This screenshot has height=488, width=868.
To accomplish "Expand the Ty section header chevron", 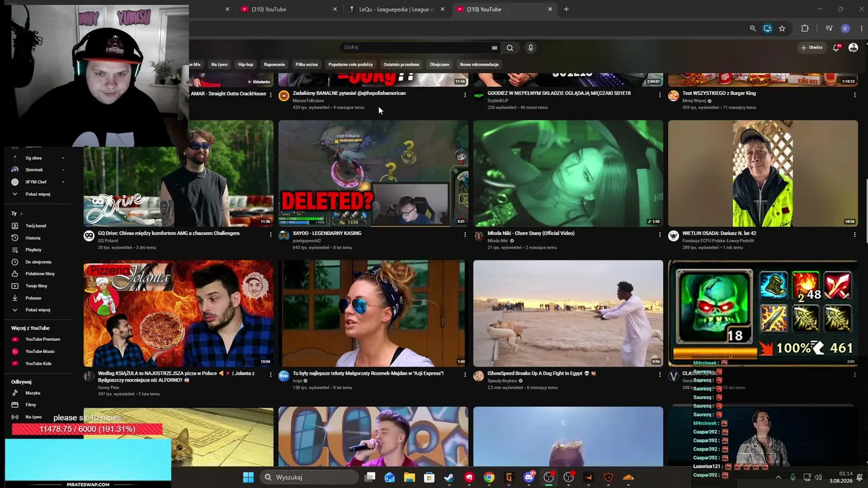I will (x=21, y=213).
